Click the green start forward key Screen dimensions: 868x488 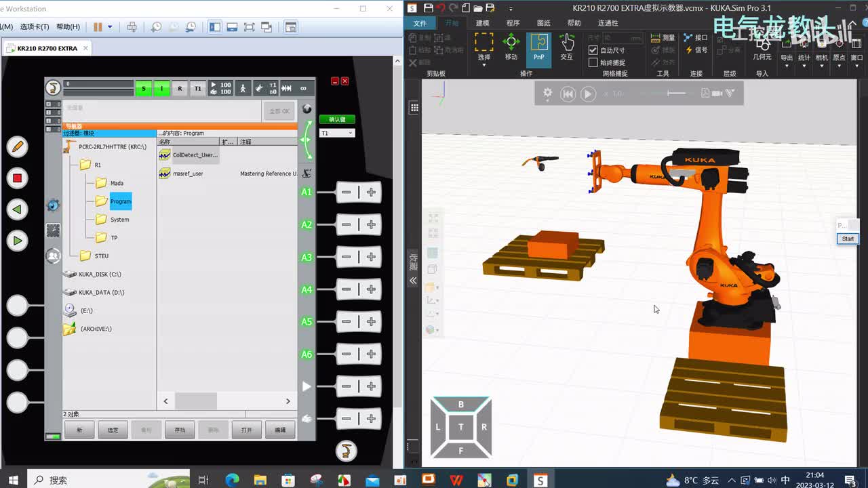point(17,241)
